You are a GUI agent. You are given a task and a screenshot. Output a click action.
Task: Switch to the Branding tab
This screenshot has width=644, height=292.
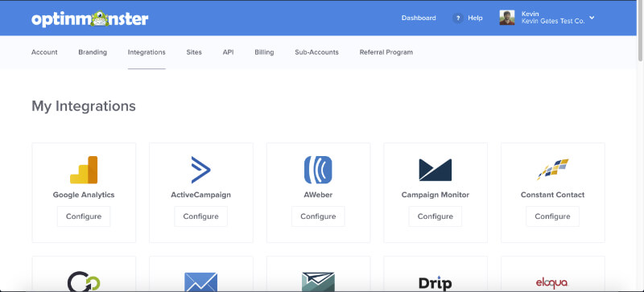[93, 52]
